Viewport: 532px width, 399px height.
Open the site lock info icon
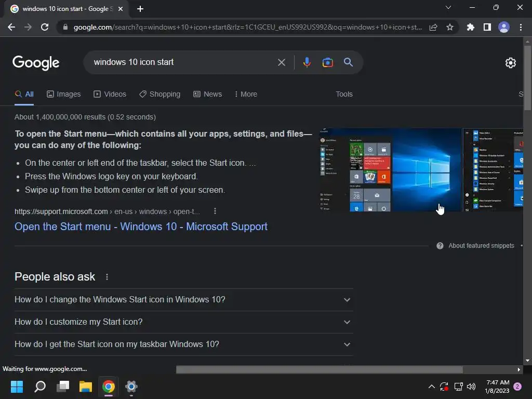coord(65,27)
